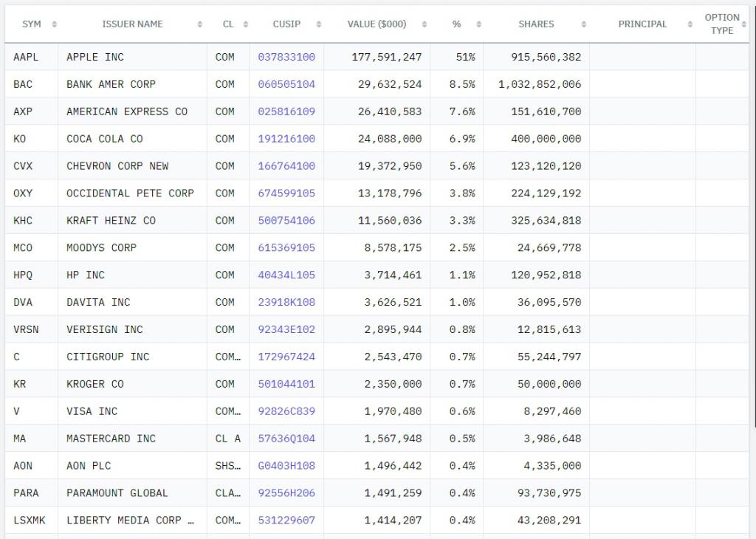Click the PRINCIPAL column header label

click(x=642, y=24)
